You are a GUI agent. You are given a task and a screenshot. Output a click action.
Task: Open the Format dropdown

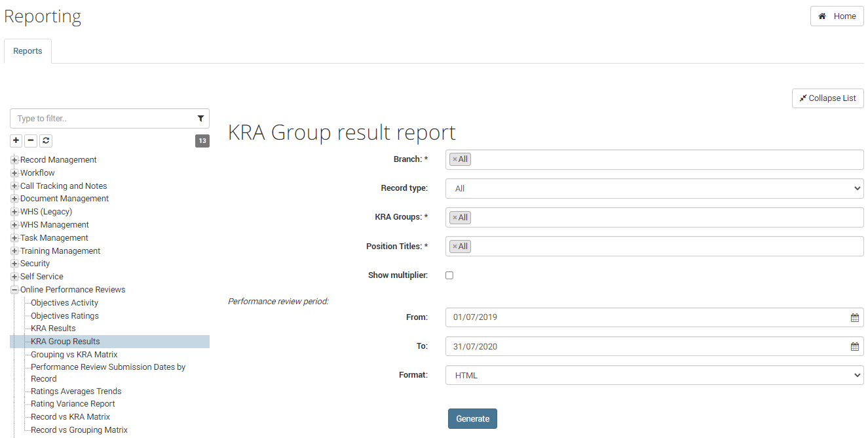pos(655,374)
